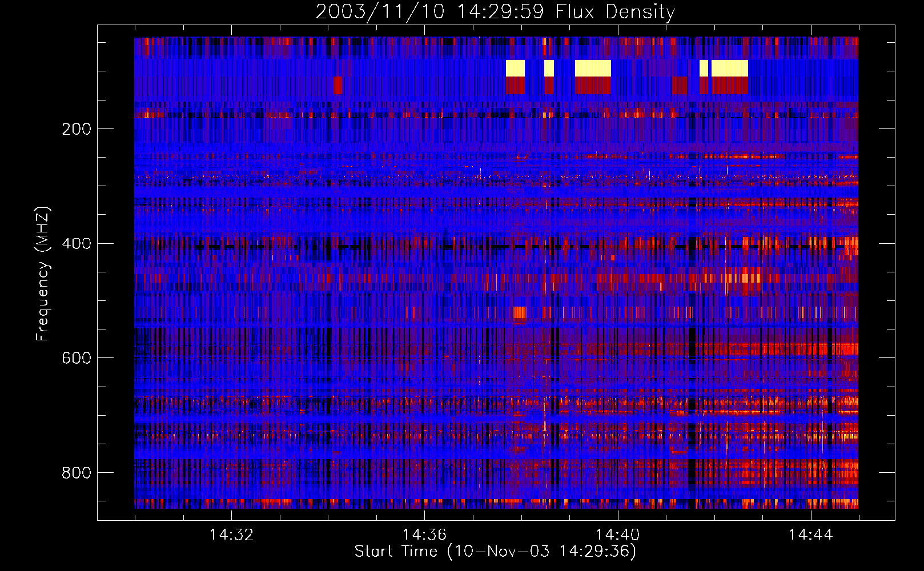The image size is (924, 571).
Task: Click the 600 frequency tick label
Action: point(77,358)
